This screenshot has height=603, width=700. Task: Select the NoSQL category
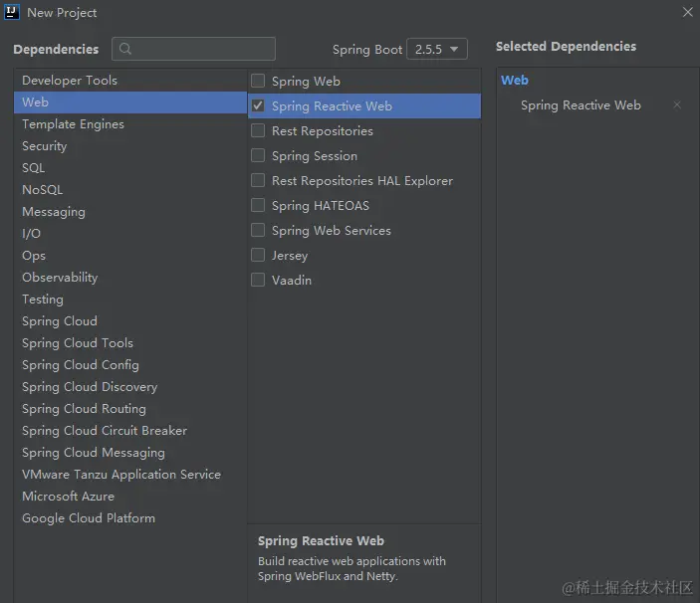tap(130, 189)
